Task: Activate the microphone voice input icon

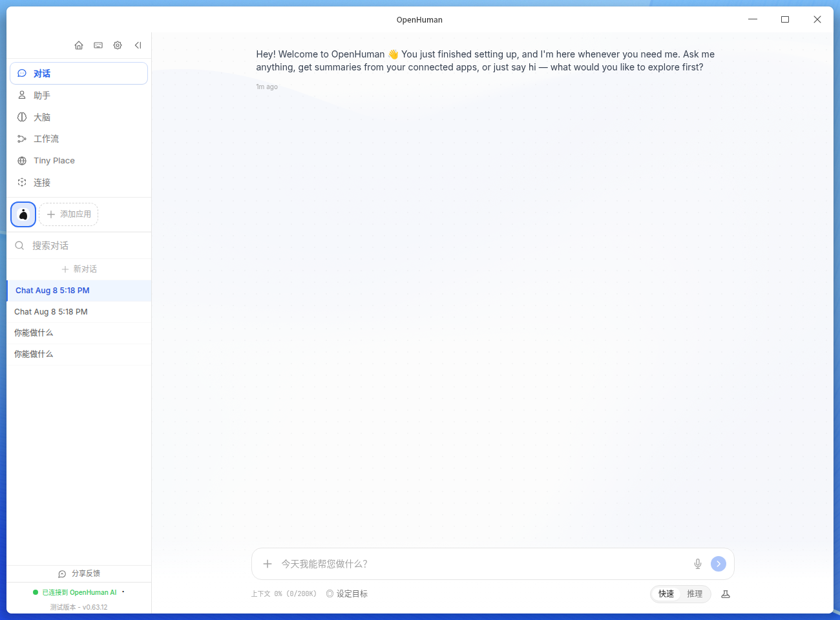Action: click(x=698, y=564)
